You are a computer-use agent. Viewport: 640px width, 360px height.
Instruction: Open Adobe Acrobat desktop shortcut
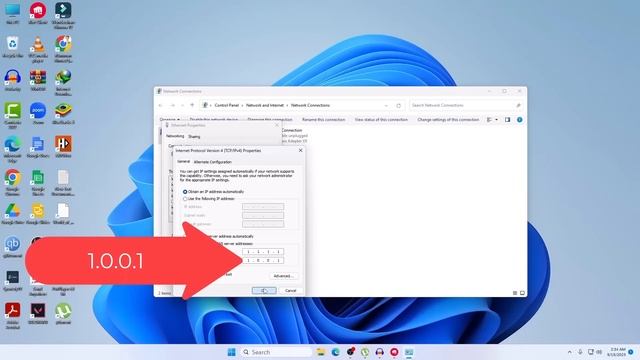click(x=13, y=316)
